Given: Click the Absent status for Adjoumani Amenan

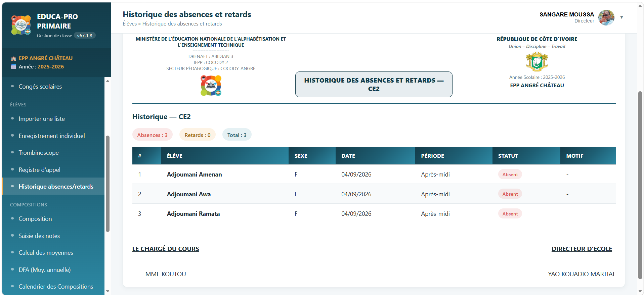Looking at the screenshot, I should (x=510, y=175).
